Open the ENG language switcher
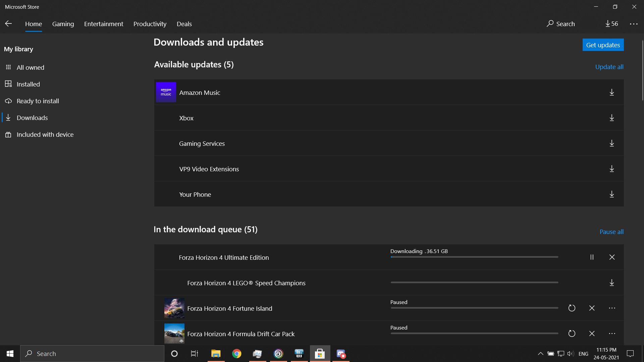644x362 pixels. coord(583,354)
